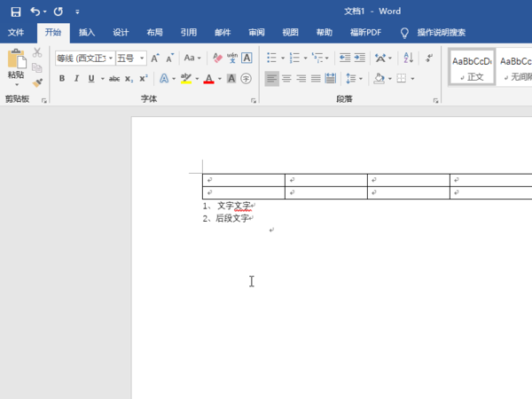Decrease the font size
The height and width of the screenshot is (399, 532).
(x=169, y=58)
